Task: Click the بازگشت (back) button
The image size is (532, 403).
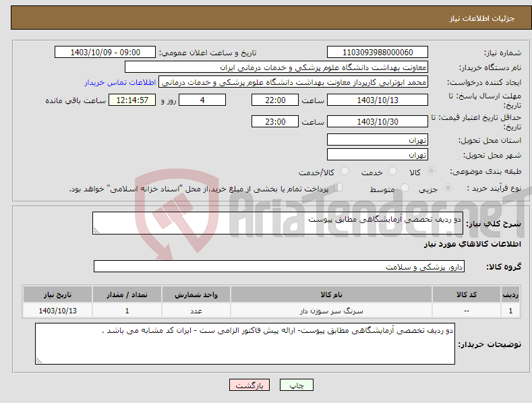Action: click(249, 385)
